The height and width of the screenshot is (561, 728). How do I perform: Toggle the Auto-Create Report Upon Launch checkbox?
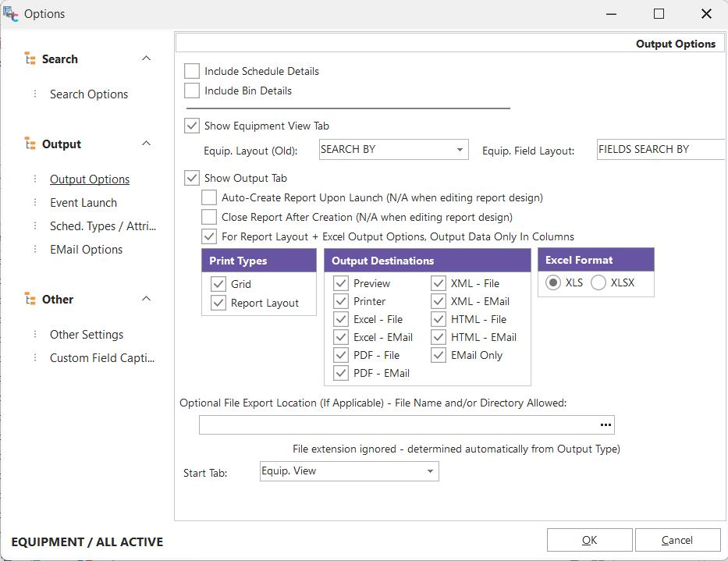point(209,198)
